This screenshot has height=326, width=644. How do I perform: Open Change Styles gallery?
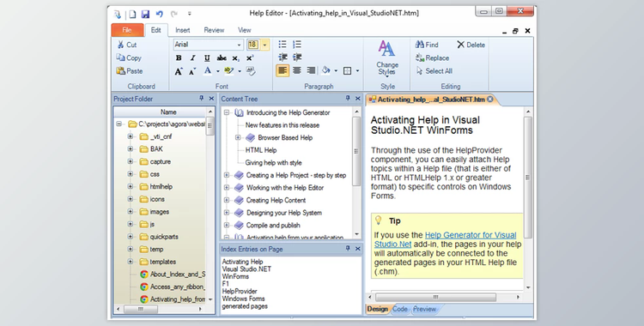point(387,57)
